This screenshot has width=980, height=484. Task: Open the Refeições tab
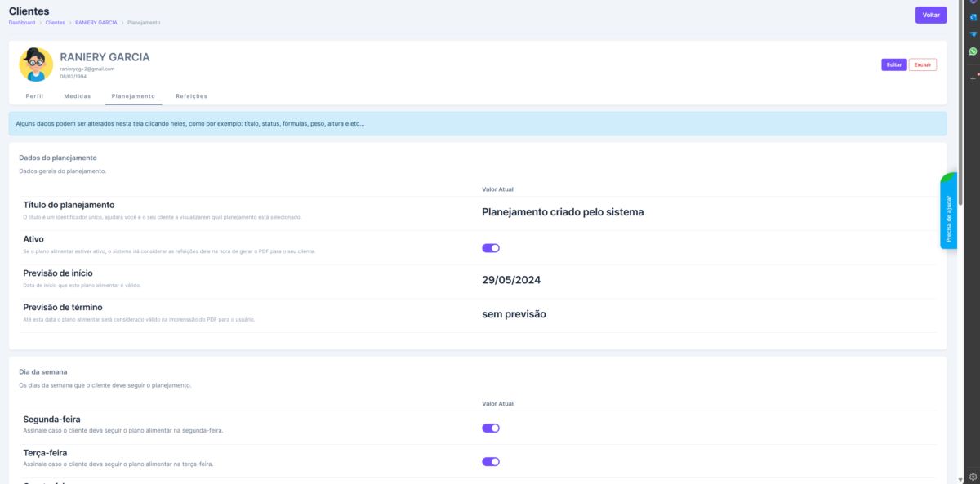click(x=191, y=96)
